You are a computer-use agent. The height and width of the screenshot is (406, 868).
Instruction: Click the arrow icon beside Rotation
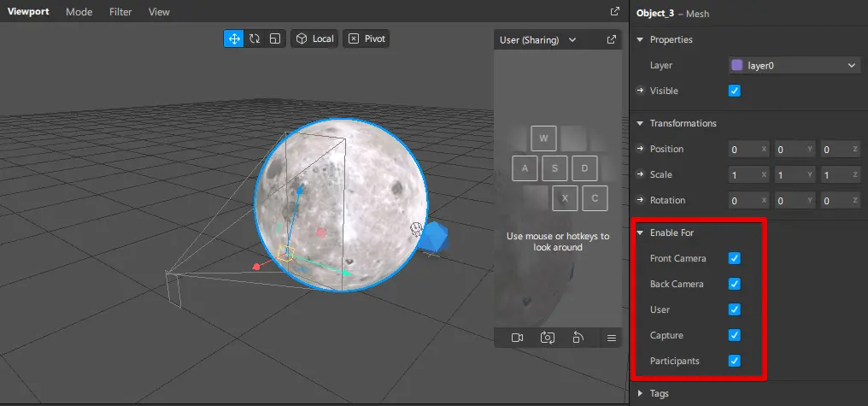(641, 199)
